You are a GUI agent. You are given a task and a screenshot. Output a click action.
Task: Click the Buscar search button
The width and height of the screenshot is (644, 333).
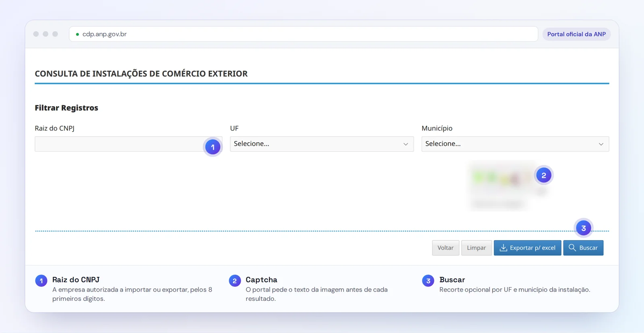[x=583, y=248]
